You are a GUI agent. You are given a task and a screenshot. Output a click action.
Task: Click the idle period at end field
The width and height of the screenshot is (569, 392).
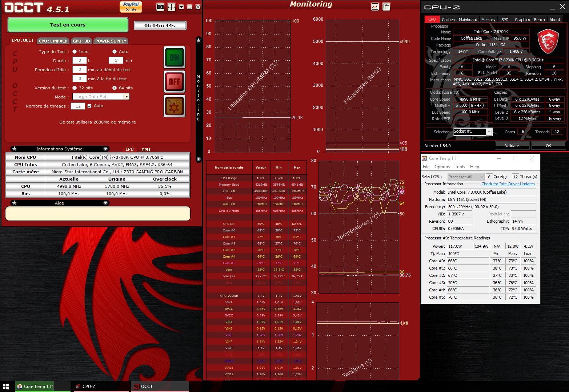[80, 78]
